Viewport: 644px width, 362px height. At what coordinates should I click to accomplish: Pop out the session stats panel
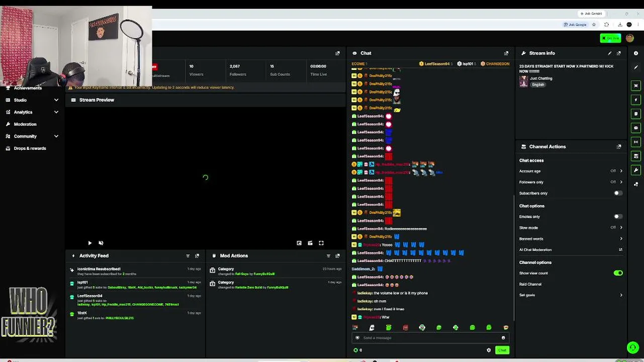point(337,53)
